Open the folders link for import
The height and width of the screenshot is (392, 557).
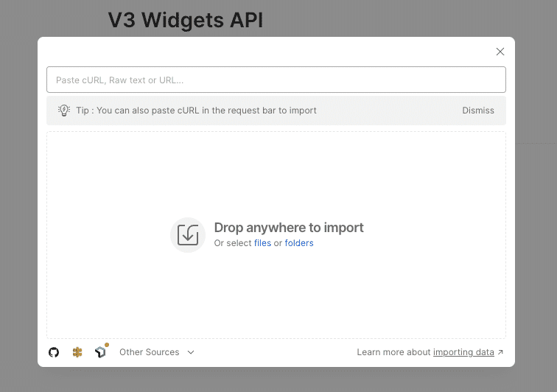click(299, 243)
